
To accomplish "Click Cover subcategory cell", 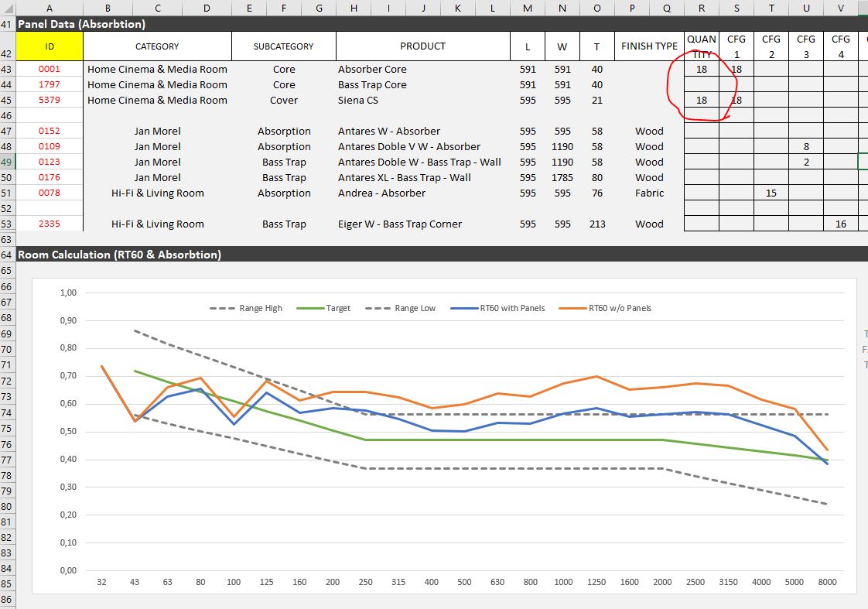I will [x=283, y=100].
